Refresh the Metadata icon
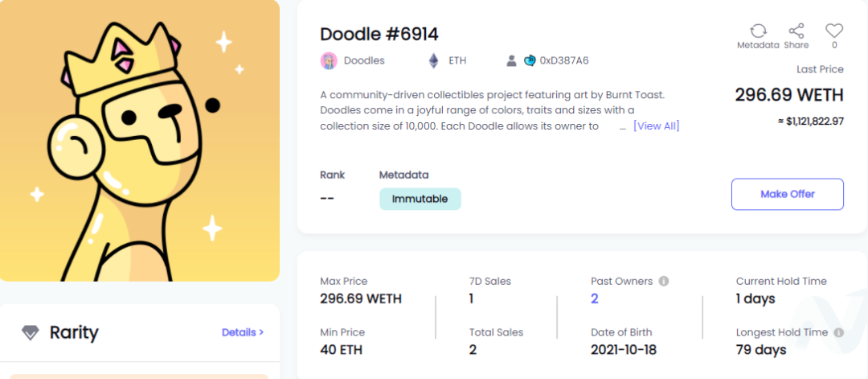Screen dimensions: 868x379 (x=758, y=31)
